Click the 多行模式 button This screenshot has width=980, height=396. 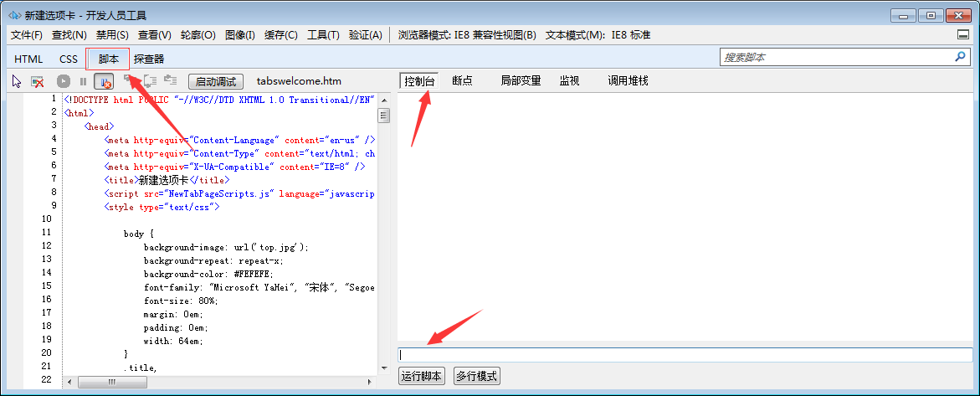click(x=477, y=376)
